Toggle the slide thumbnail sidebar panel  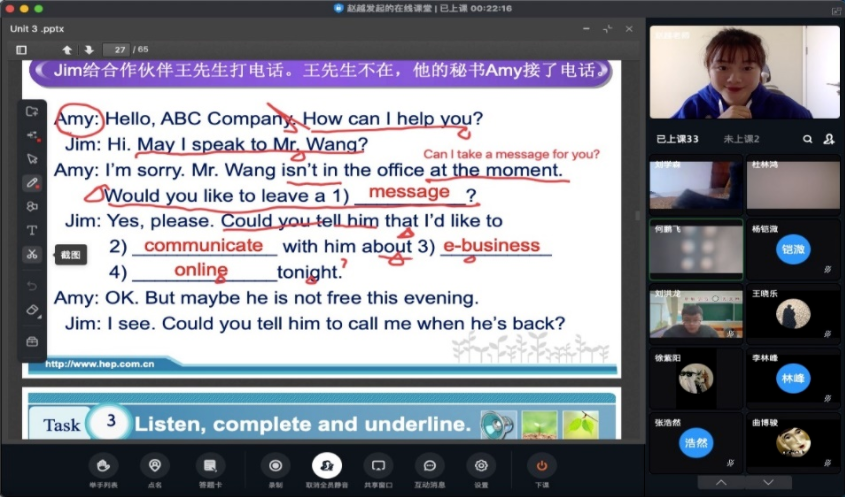click(22, 50)
